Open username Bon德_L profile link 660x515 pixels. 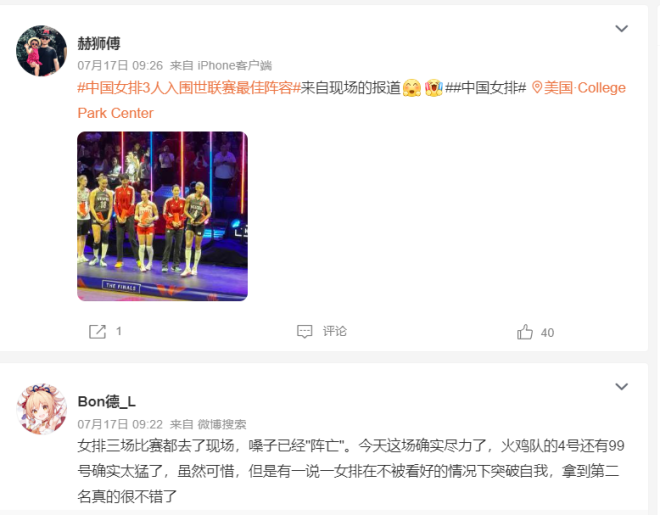click(106, 401)
